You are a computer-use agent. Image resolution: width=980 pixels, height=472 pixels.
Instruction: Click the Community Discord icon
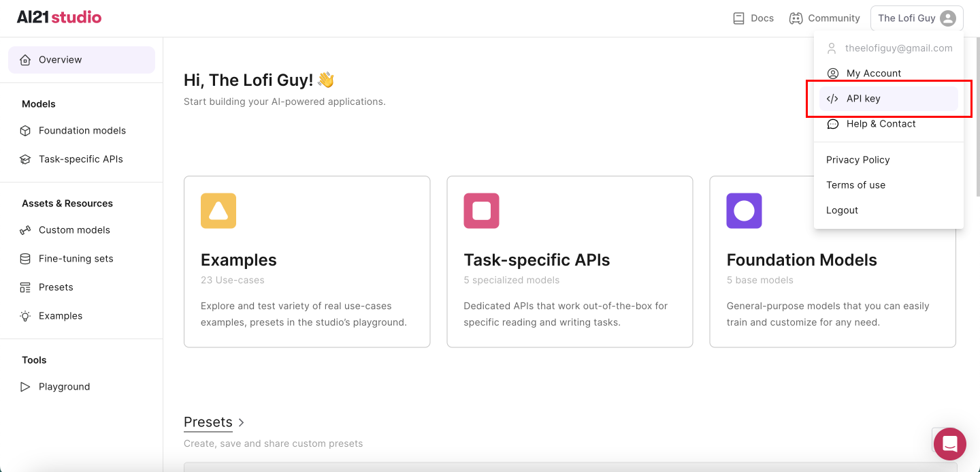click(x=796, y=18)
